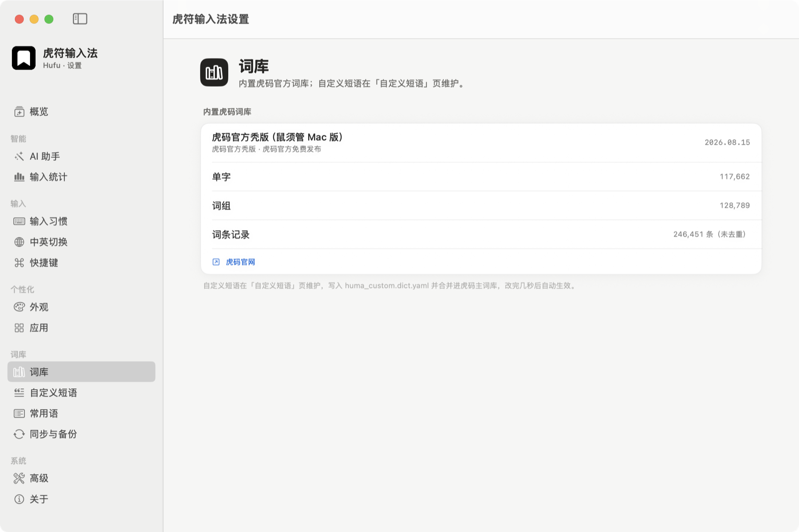Image resolution: width=799 pixels, height=532 pixels.
Task: Click the grid icon for 应用
Action: pos(19,328)
